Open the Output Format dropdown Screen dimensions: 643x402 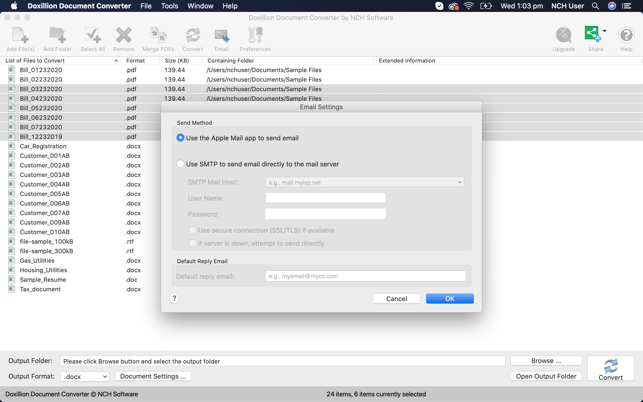(85, 376)
